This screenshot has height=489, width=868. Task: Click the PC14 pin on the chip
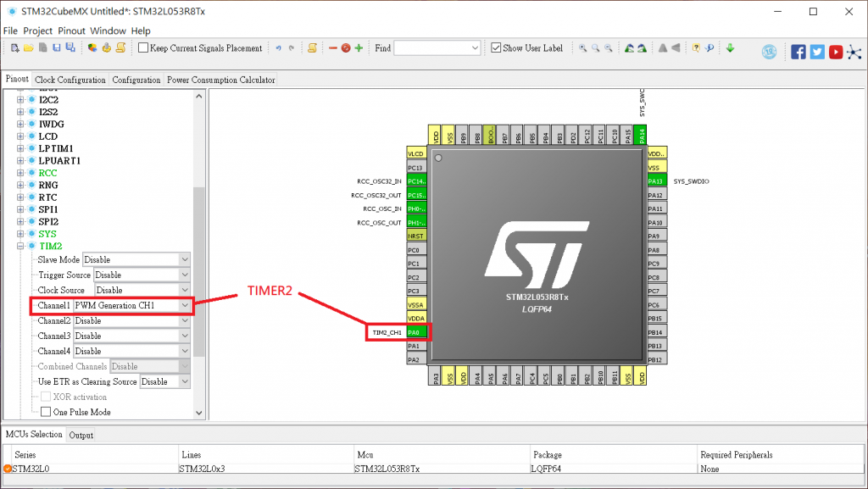click(416, 181)
